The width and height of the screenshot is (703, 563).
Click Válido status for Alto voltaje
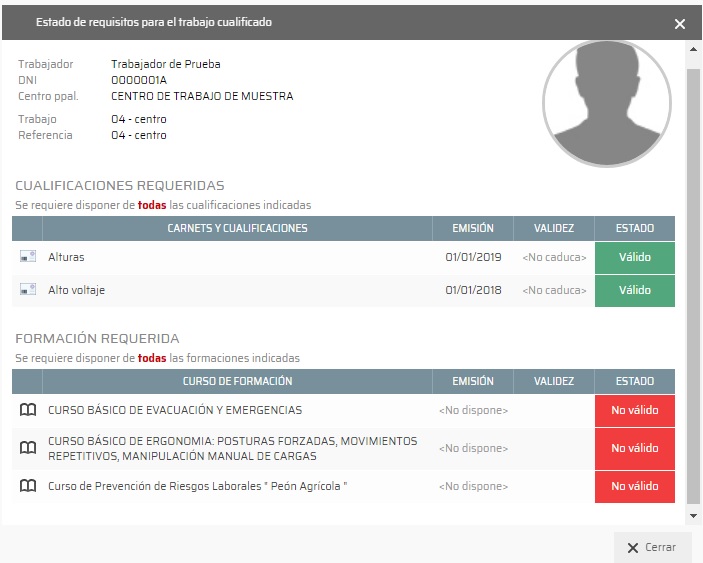(634, 290)
